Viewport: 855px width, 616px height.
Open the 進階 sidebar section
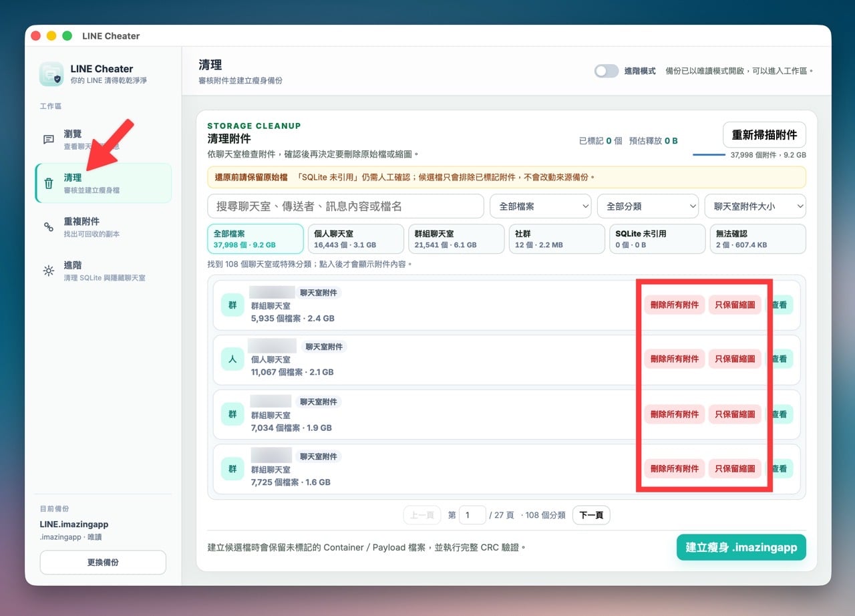103,271
